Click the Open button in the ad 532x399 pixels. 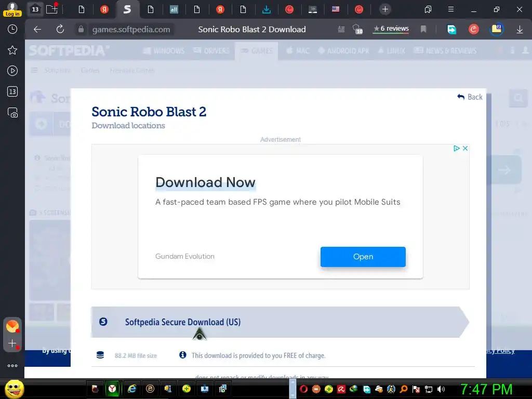[x=363, y=257]
